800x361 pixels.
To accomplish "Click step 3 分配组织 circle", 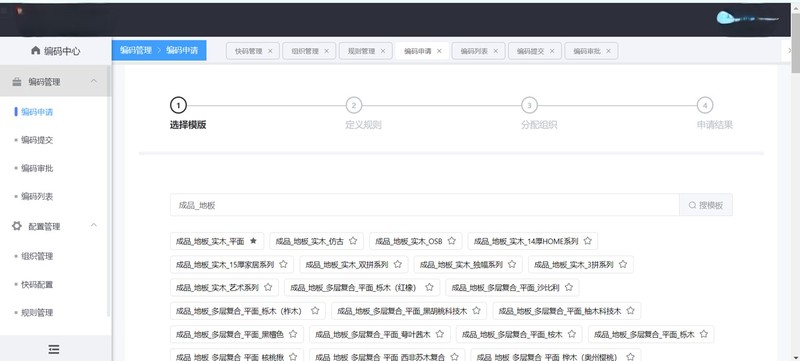I will tap(529, 106).
